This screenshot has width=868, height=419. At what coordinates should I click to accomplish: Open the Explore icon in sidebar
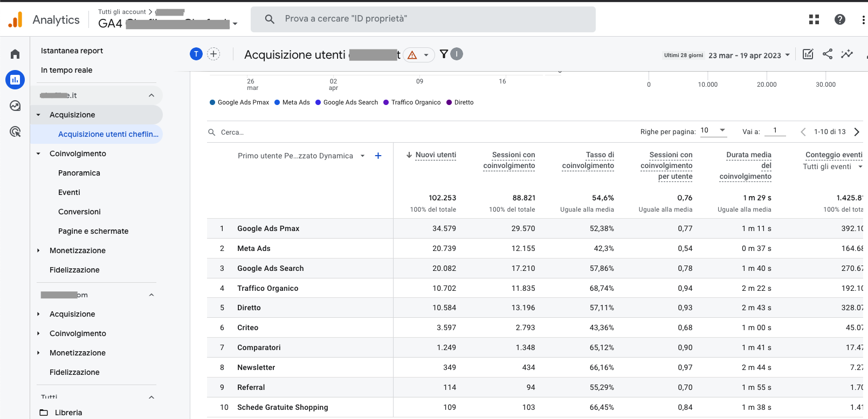[x=15, y=106]
